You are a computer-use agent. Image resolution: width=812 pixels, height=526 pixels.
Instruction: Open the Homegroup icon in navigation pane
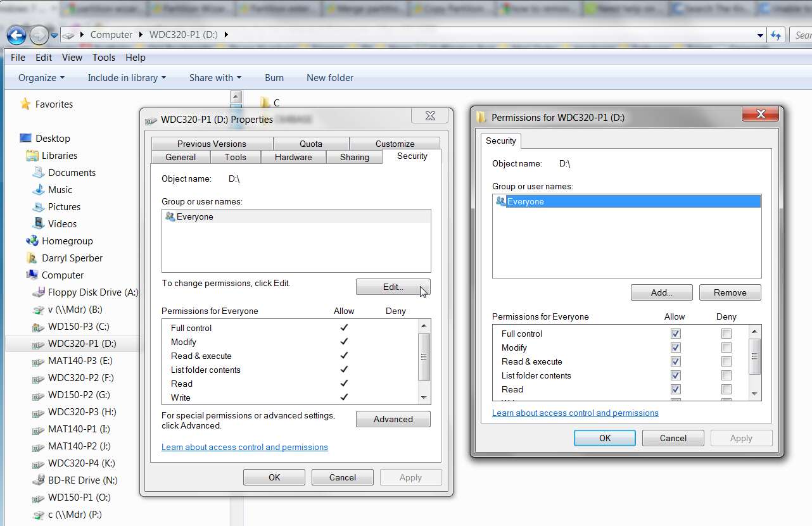pyautogui.click(x=32, y=241)
